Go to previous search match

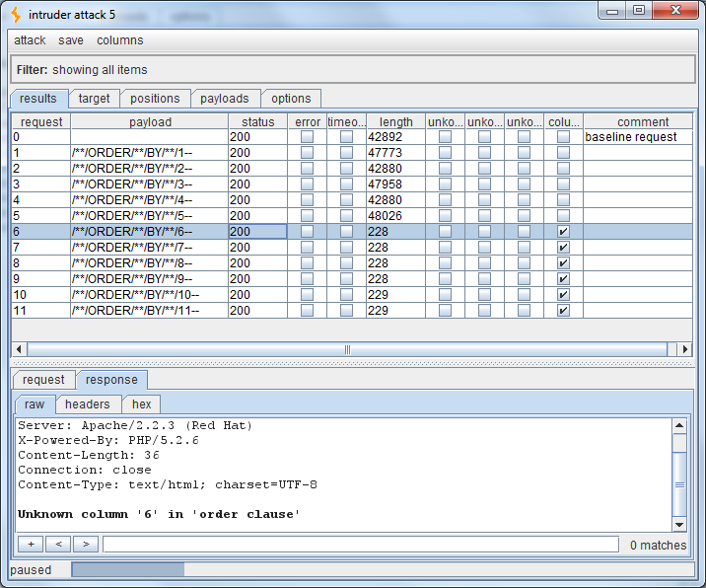tap(58, 545)
